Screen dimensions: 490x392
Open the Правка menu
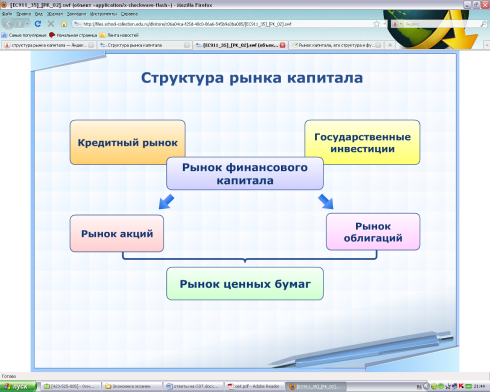pos(23,14)
